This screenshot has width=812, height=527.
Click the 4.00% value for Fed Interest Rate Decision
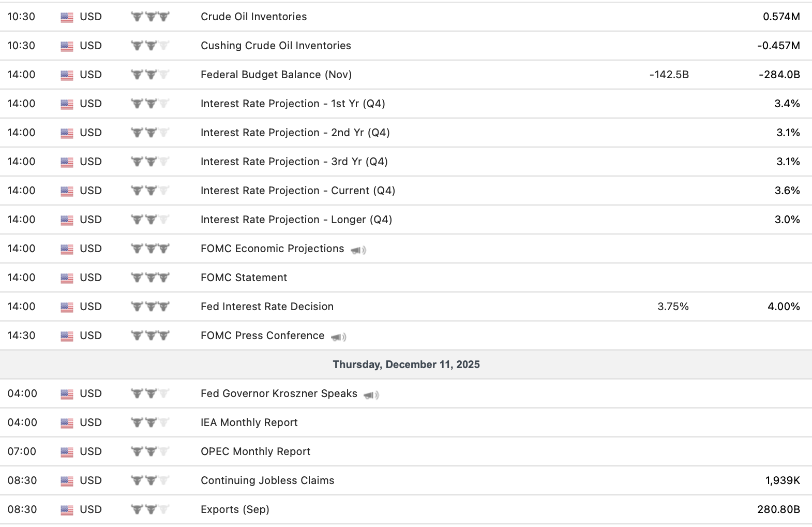click(x=784, y=306)
